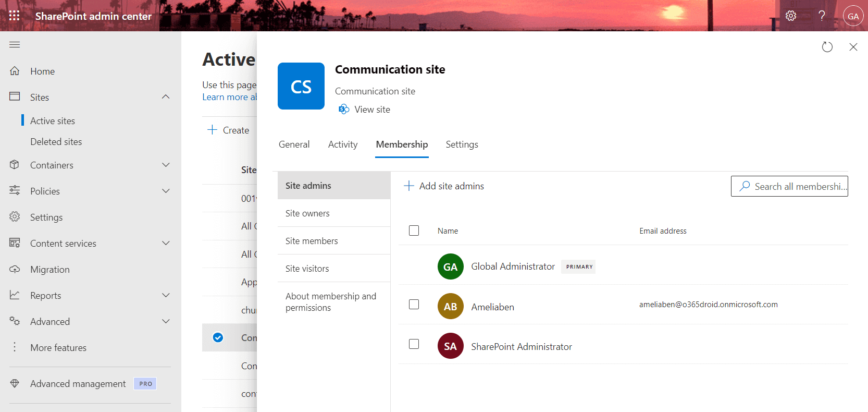This screenshot has width=868, height=412.
Task: Collapse the navigation hamburger menu
Action: pyautogui.click(x=15, y=45)
